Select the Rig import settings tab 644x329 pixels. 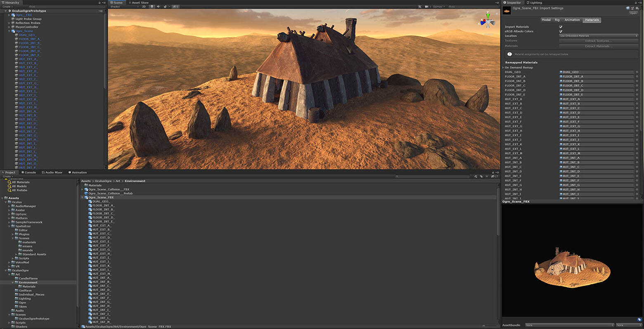tap(557, 20)
